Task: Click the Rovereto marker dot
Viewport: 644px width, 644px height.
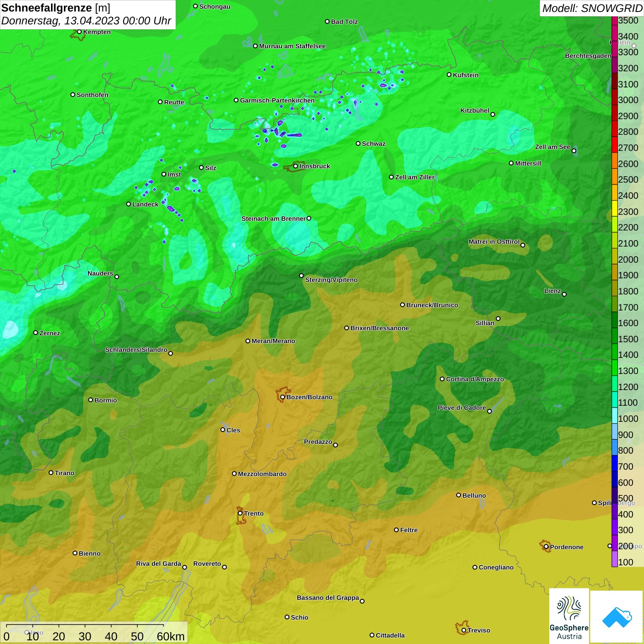Action: (224, 567)
